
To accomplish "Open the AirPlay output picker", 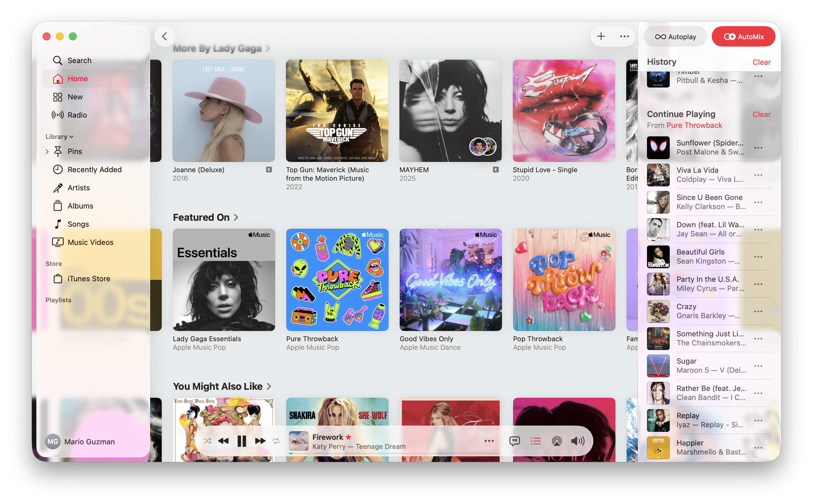I will click(x=557, y=441).
